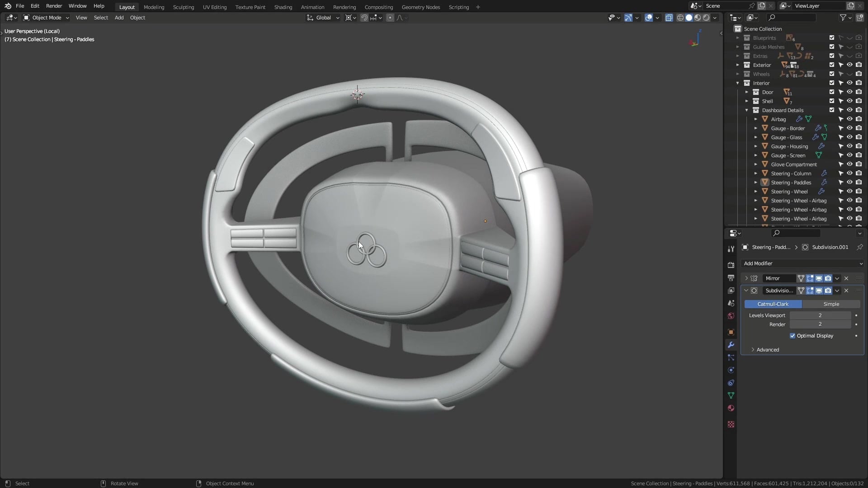Open the Render properties tab
The width and height of the screenshot is (868, 488).
tap(731, 265)
